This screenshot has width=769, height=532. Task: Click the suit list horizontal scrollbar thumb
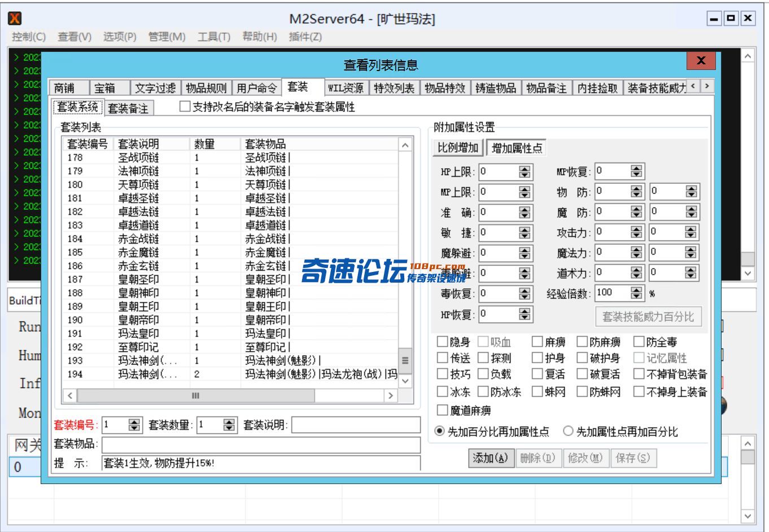click(195, 395)
